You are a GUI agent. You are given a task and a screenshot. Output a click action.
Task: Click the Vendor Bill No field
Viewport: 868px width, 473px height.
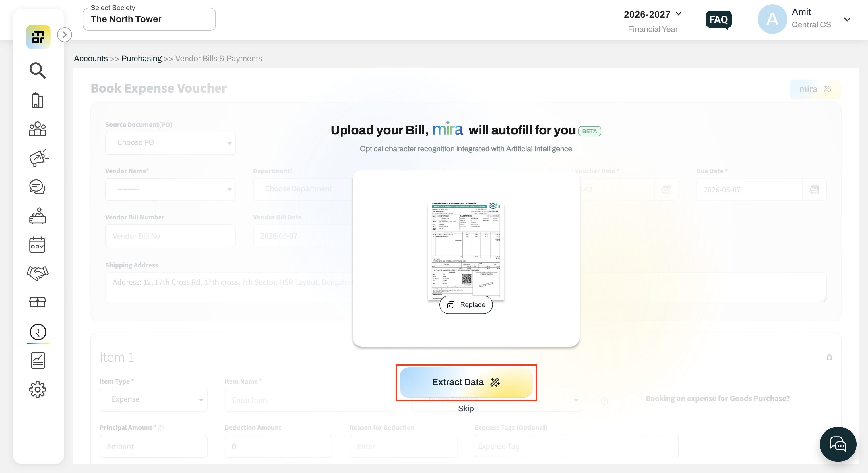coord(170,236)
